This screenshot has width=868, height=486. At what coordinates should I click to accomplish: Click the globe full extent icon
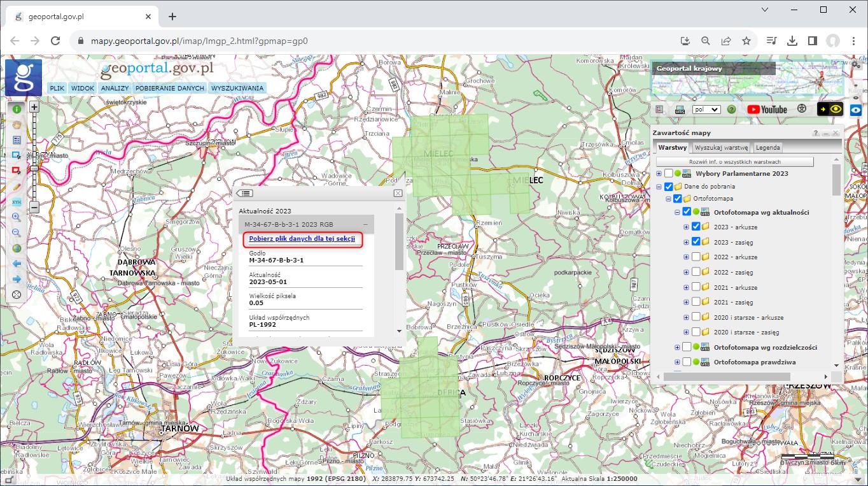click(17, 248)
